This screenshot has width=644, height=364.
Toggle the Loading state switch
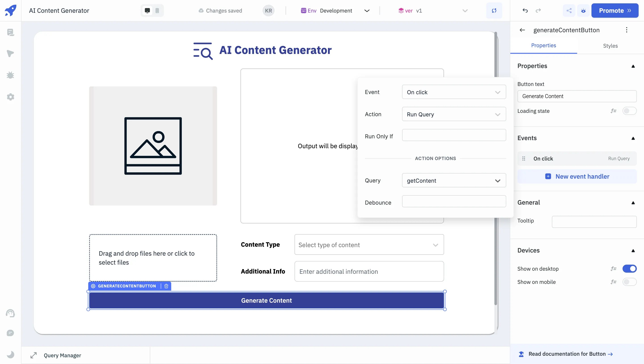629,111
